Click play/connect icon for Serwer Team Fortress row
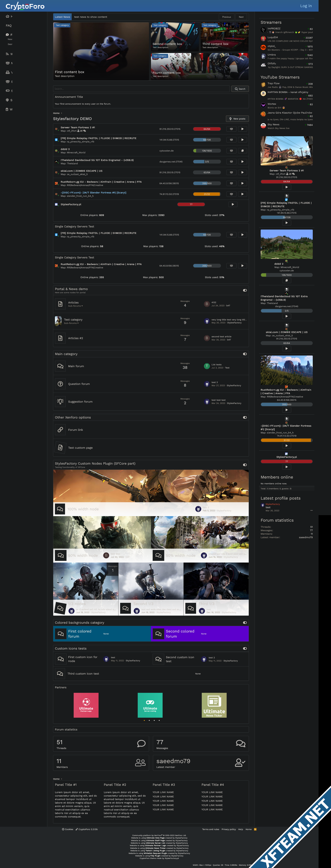 pos(242,129)
